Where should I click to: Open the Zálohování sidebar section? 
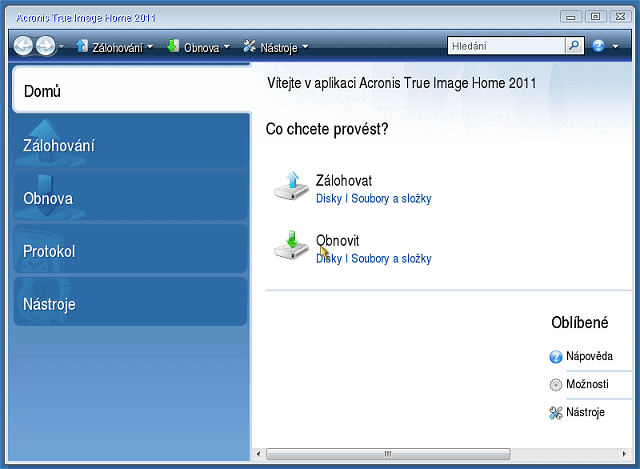point(131,143)
